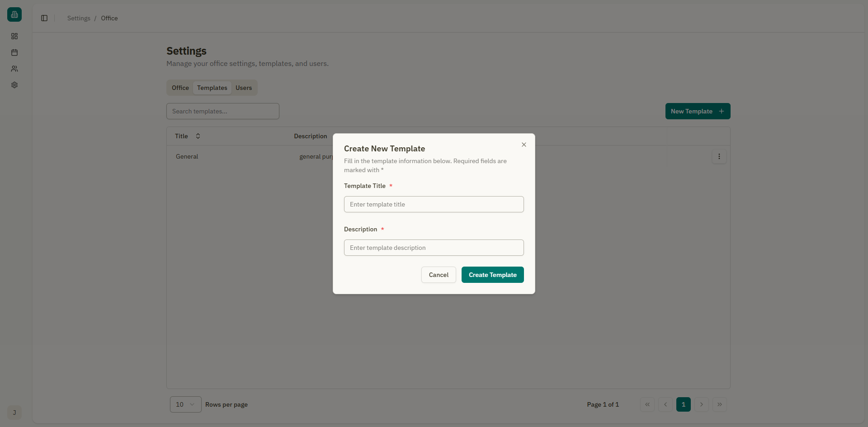Open the settings gear in the sidebar
The height and width of the screenshot is (427, 868).
(x=14, y=85)
